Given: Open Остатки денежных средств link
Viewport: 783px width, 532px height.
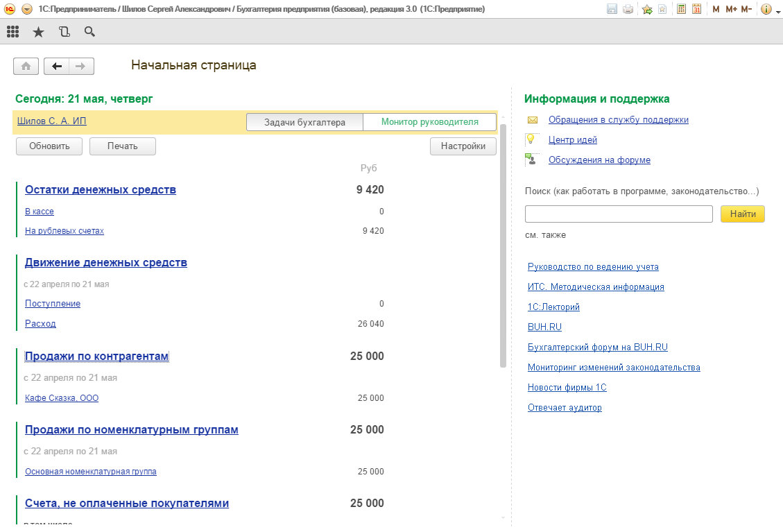Looking at the screenshot, I should pyautogui.click(x=101, y=190).
